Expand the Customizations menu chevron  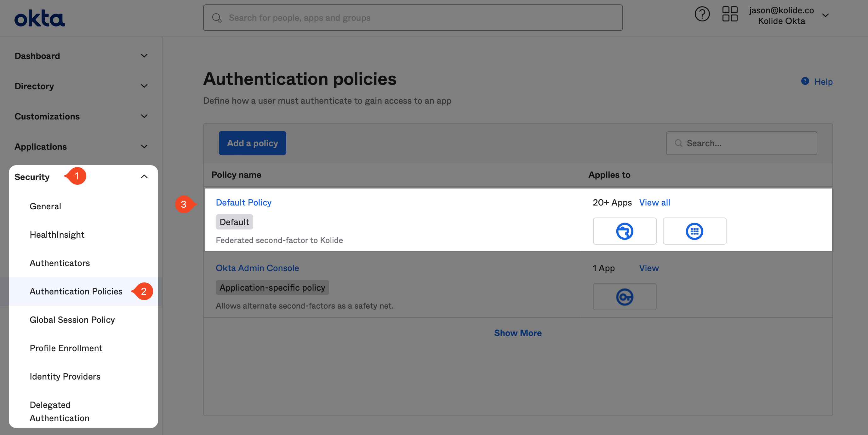click(144, 116)
